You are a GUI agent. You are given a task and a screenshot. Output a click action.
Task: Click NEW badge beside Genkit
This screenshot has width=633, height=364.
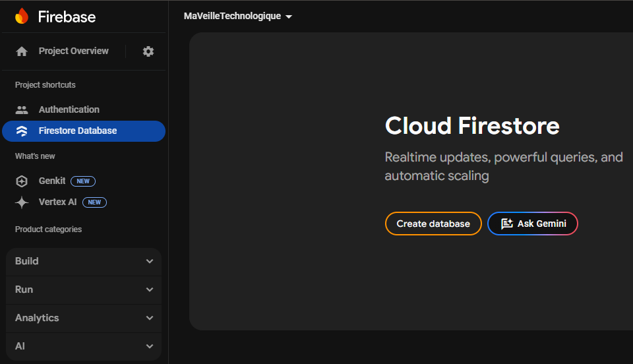(83, 181)
